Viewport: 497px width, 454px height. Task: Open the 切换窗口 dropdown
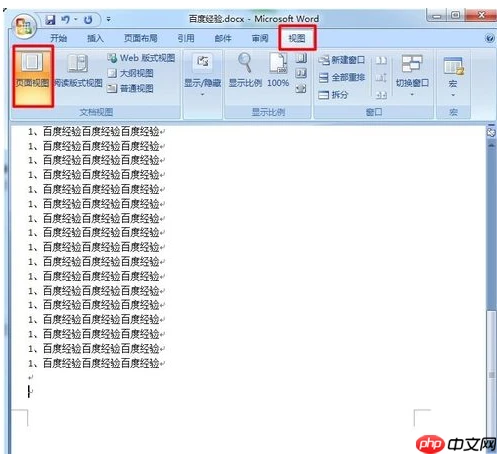pyautogui.click(x=412, y=75)
